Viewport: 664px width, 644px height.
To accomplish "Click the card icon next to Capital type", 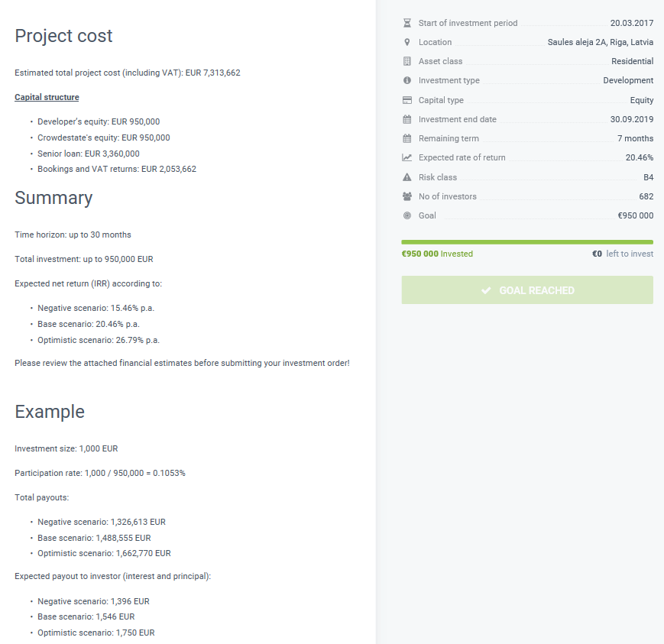I will [x=406, y=100].
